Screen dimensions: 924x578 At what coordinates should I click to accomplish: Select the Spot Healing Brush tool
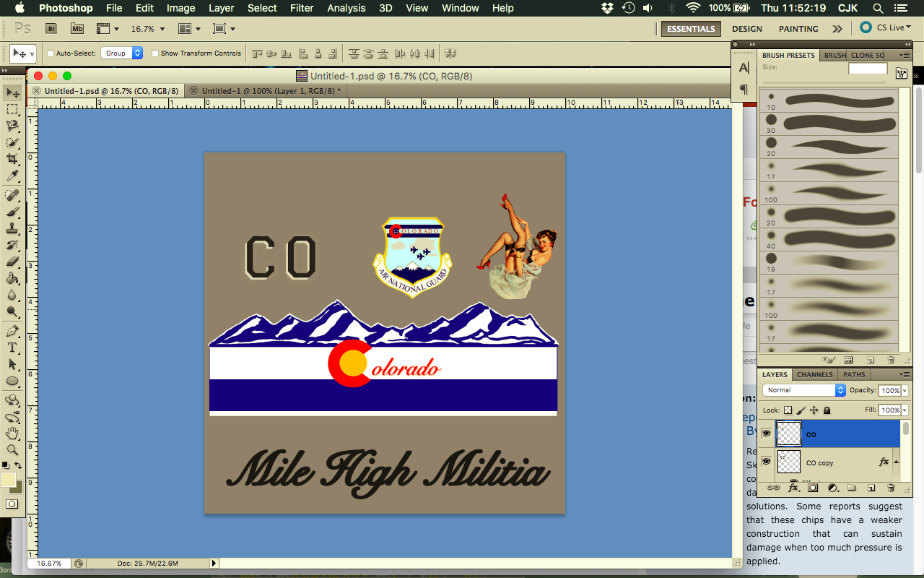pyautogui.click(x=13, y=196)
